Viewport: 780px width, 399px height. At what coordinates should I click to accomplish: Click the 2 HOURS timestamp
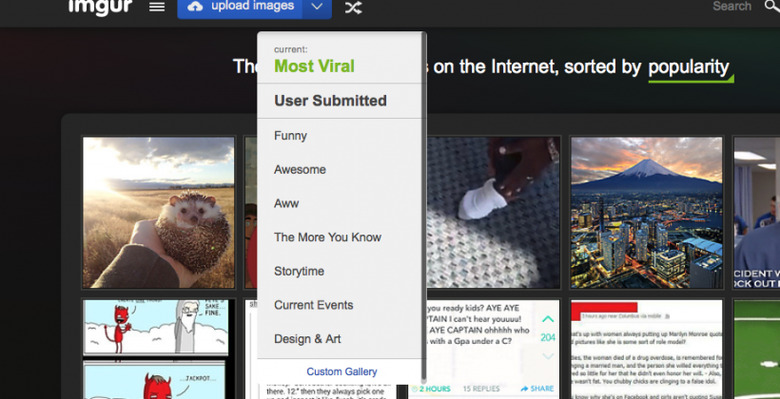tap(432, 389)
